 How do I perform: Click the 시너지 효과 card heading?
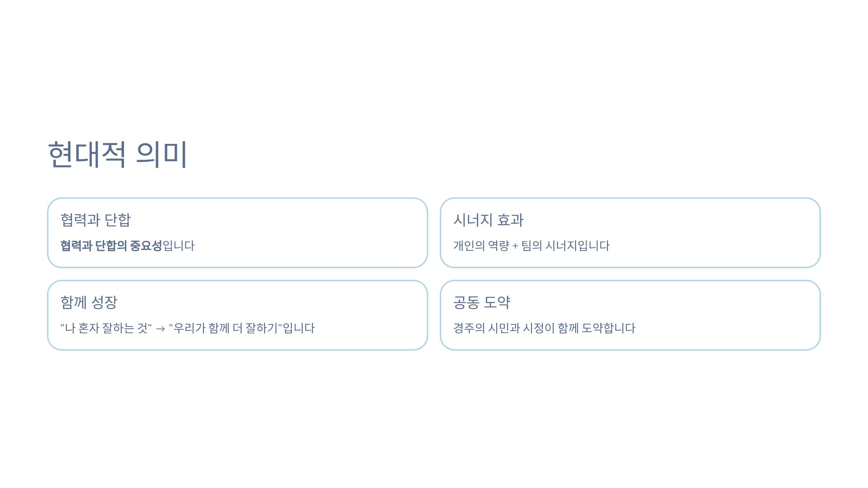(x=488, y=220)
